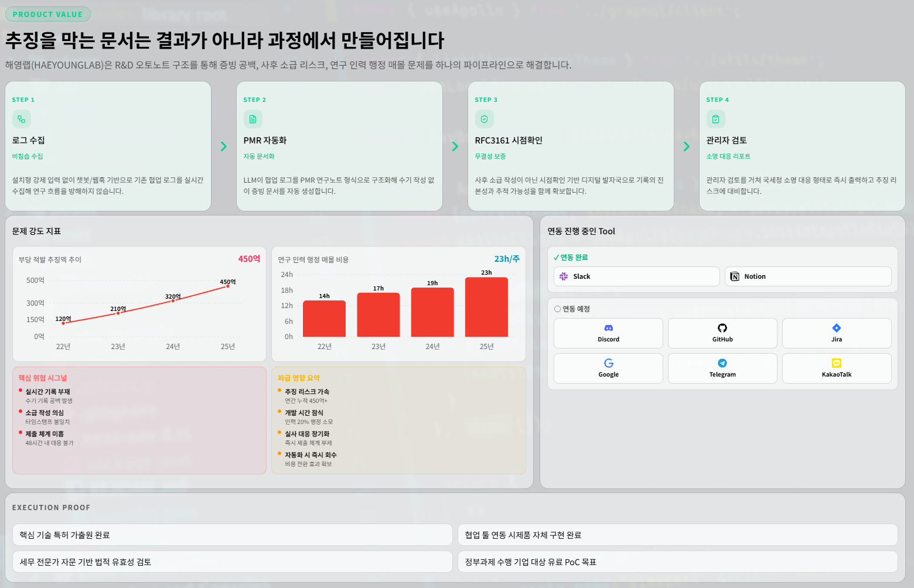The width and height of the screenshot is (914, 588).
Task: Click the arrow between STEP 1 and STEP 2
Action: click(x=224, y=146)
